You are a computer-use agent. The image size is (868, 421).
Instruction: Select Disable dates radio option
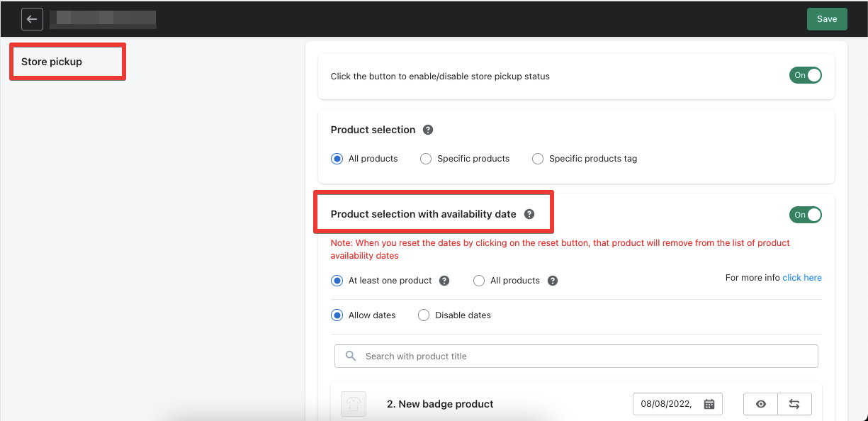(424, 315)
